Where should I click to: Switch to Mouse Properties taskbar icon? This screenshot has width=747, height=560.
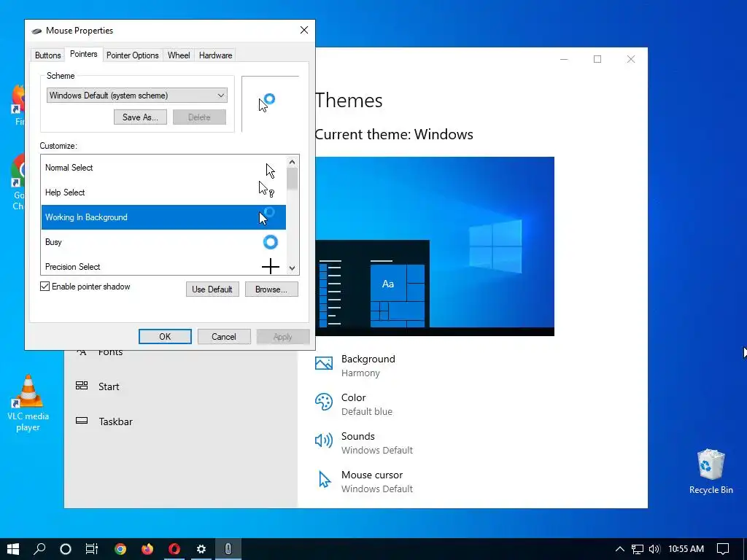[x=228, y=549]
